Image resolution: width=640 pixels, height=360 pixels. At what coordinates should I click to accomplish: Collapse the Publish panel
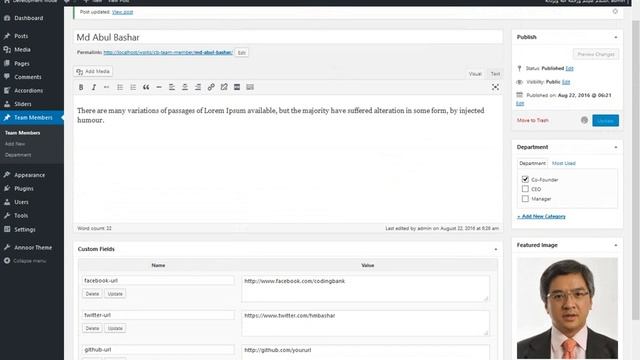pos(616,37)
